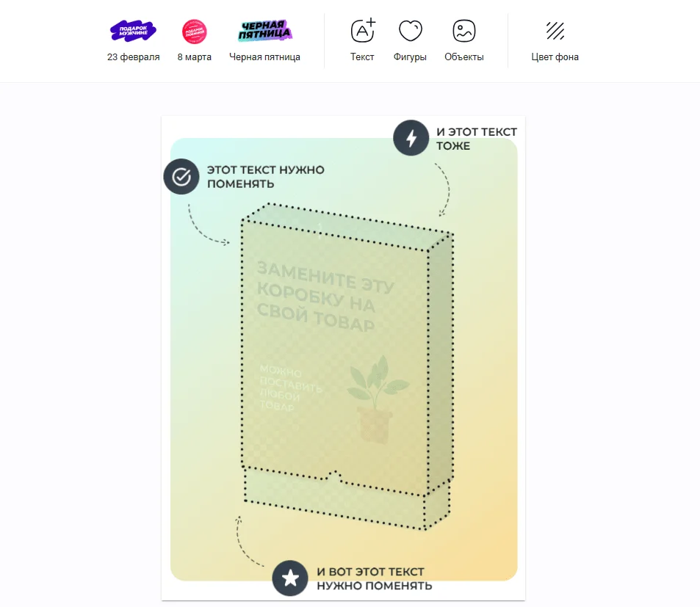Select the text 'И ВОТ ЭТОТ ТЕКСТ НУЖНО ПОМЕНЯТЬ'
This screenshot has height=607, width=700.
coord(374,578)
